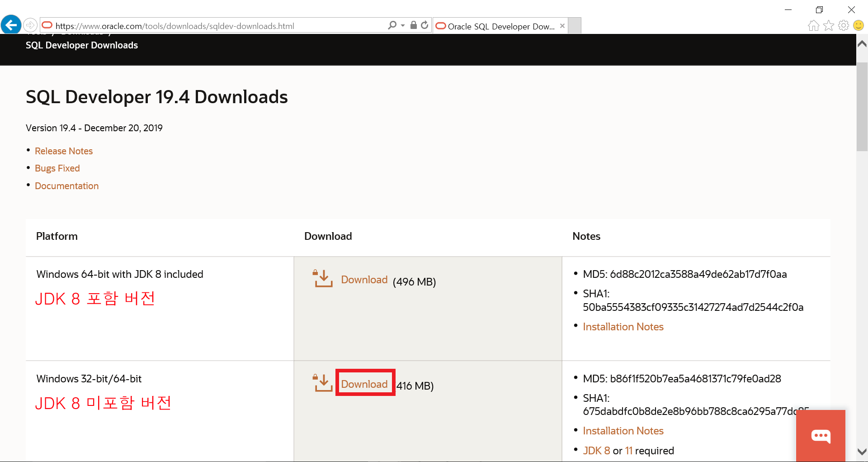Open Installation Notes for Windows 32-bit/64-bit row
This screenshot has width=868, height=462.
623,431
